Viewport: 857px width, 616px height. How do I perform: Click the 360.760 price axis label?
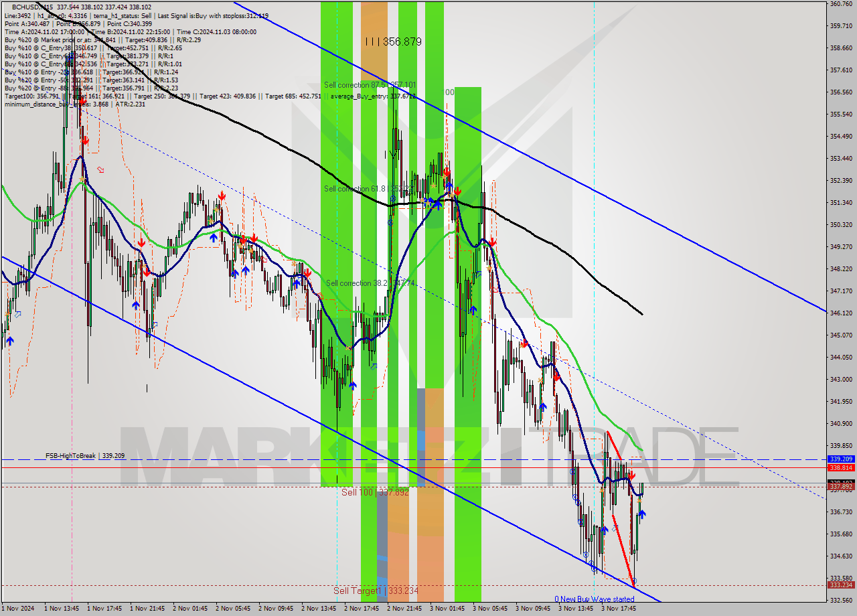[841, 4]
